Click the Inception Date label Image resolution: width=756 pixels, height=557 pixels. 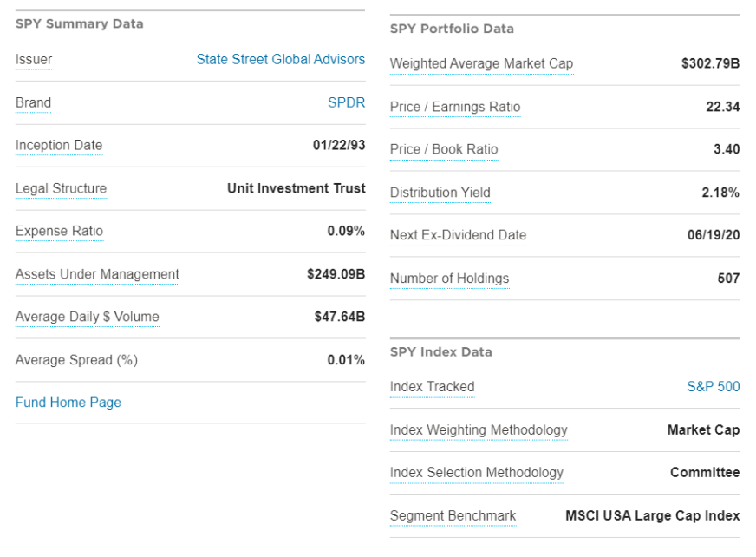[59, 146]
